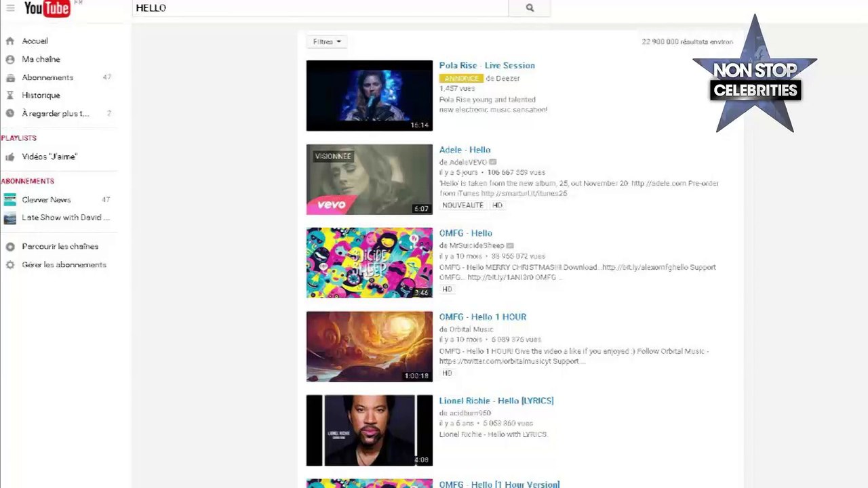Click the Gérer les abonnements gear icon
The height and width of the screenshot is (488, 868).
coord(10,265)
